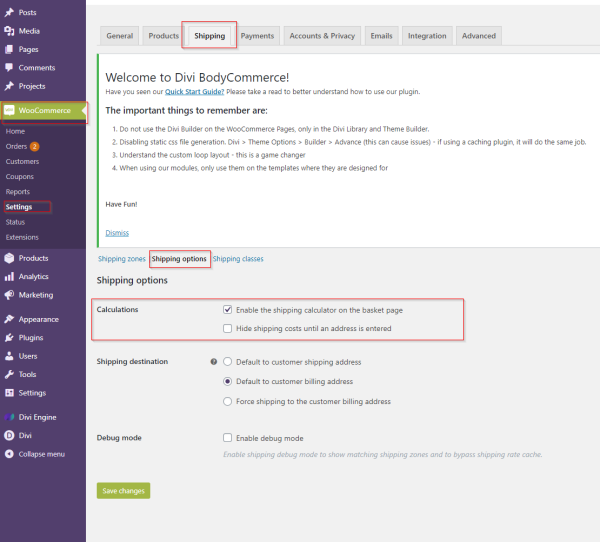Click the Comments speech bubble icon
The image size is (600, 542).
[9, 68]
